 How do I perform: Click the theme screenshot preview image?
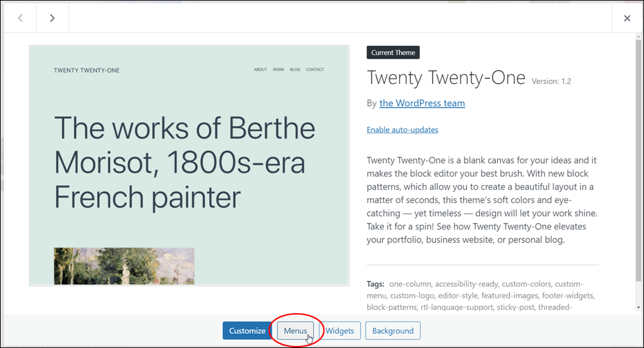[x=189, y=165]
